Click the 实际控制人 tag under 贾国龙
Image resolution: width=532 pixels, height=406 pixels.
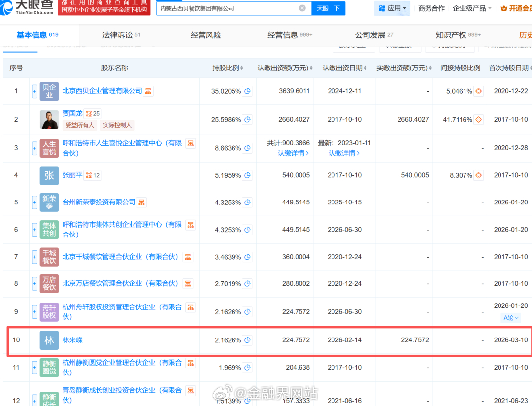click(x=117, y=125)
